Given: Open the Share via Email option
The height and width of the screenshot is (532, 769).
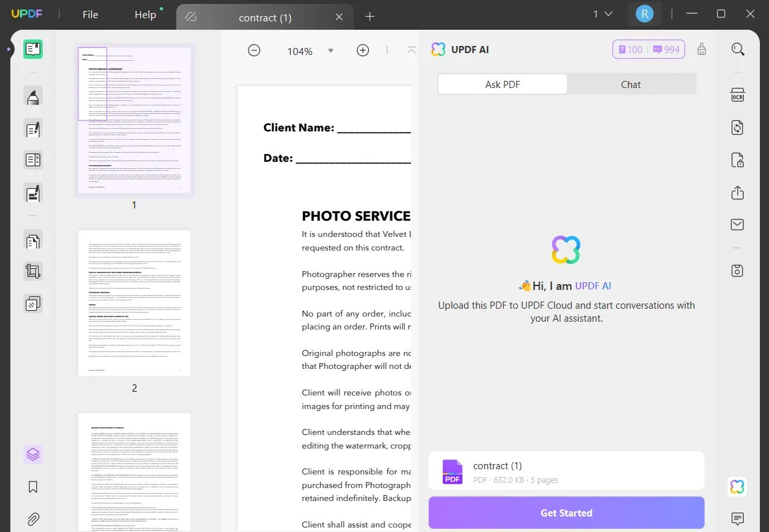Looking at the screenshot, I should 737,225.
